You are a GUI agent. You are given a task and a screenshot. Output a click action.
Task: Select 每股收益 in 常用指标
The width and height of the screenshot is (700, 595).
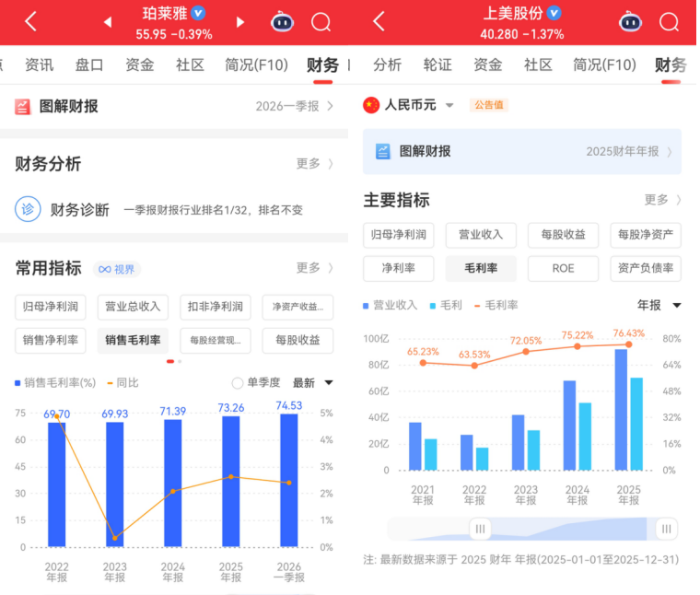[x=297, y=340]
